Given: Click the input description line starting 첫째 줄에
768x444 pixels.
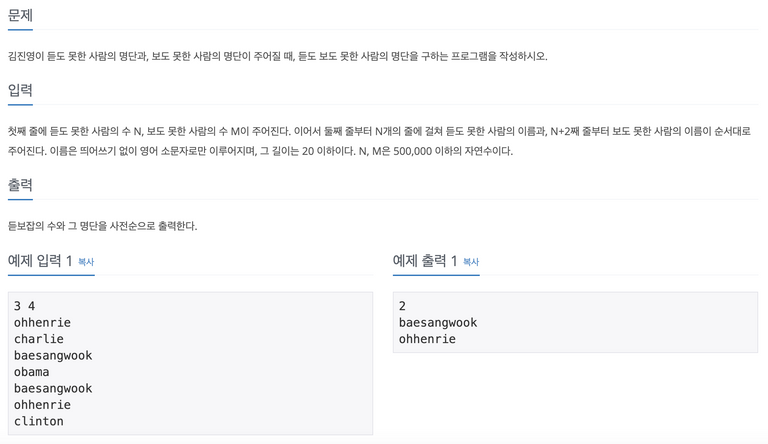Looking at the screenshot, I should (379, 131).
